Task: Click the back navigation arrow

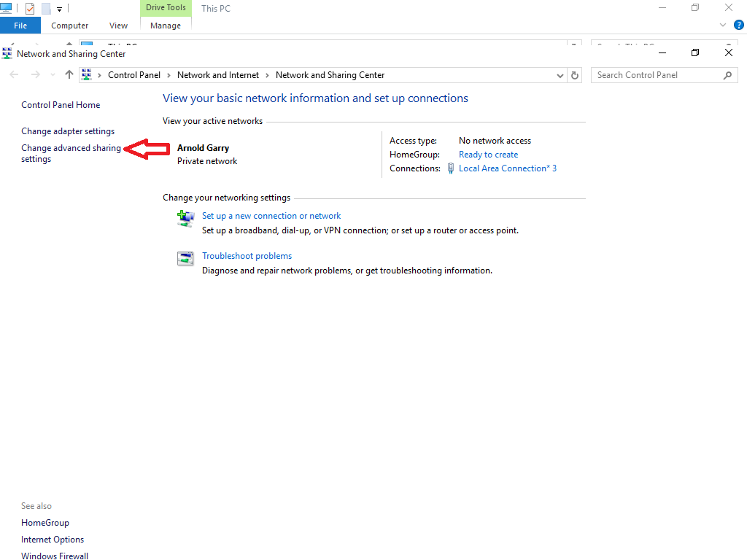Action: [x=13, y=74]
